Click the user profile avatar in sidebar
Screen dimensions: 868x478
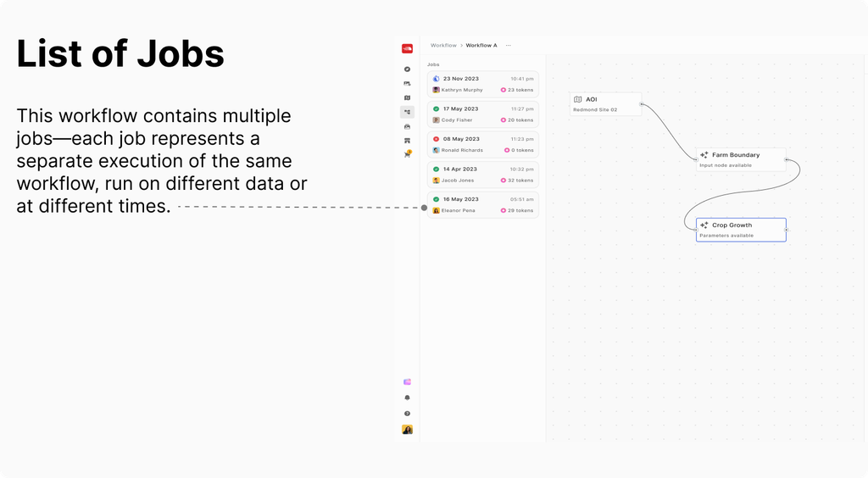tap(407, 430)
